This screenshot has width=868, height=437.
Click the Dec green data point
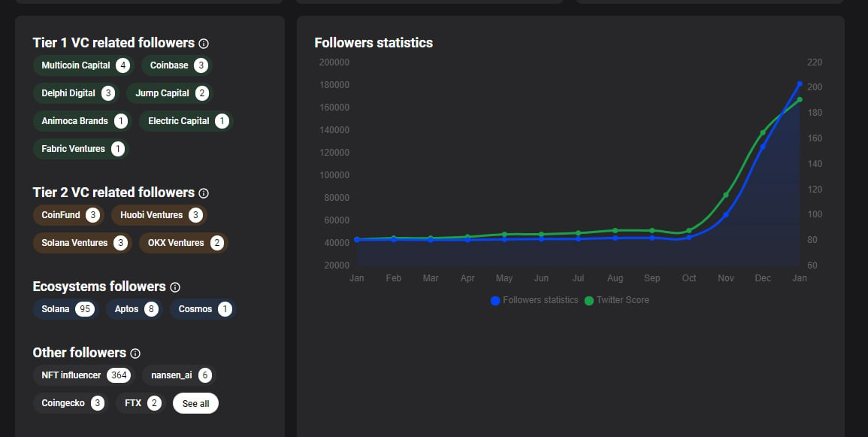pyautogui.click(x=763, y=132)
